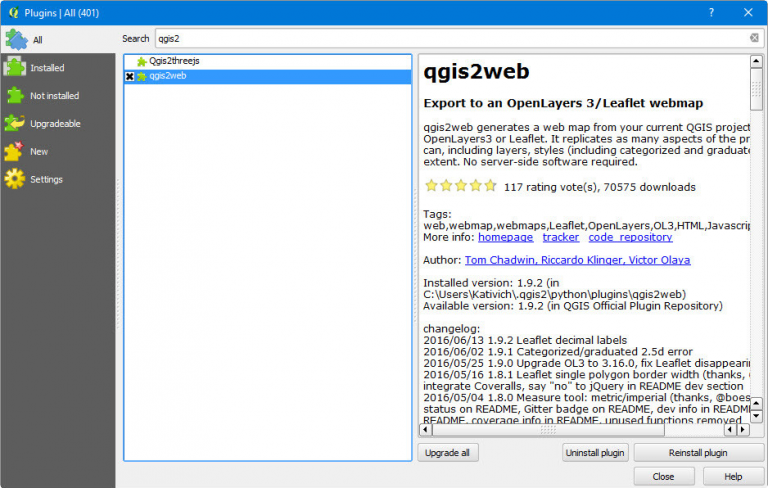
Task: Click the QGIS logo in title bar
Action: pyautogui.click(x=13, y=13)
